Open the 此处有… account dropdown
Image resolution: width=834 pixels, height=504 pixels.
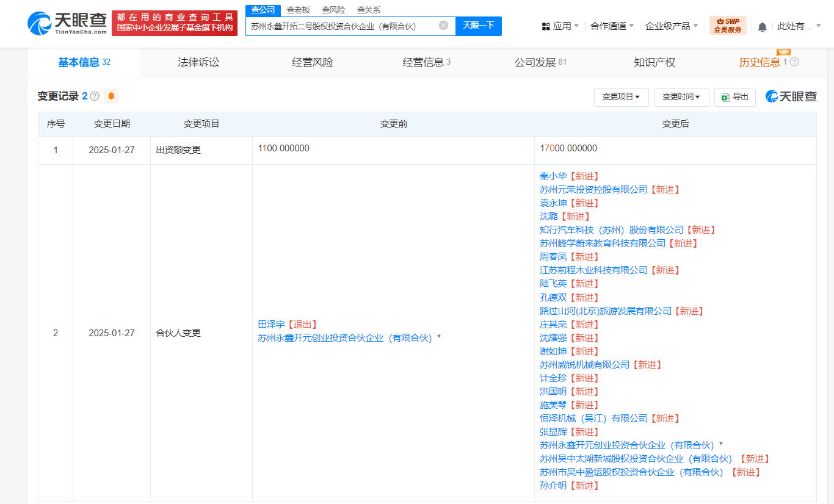point(799,26)
